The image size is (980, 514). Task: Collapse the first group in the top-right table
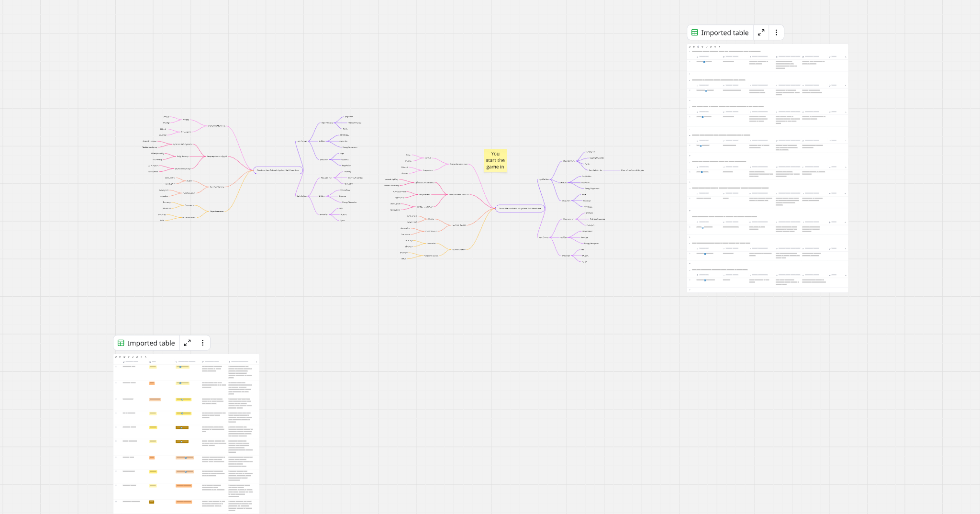[690, 51]
